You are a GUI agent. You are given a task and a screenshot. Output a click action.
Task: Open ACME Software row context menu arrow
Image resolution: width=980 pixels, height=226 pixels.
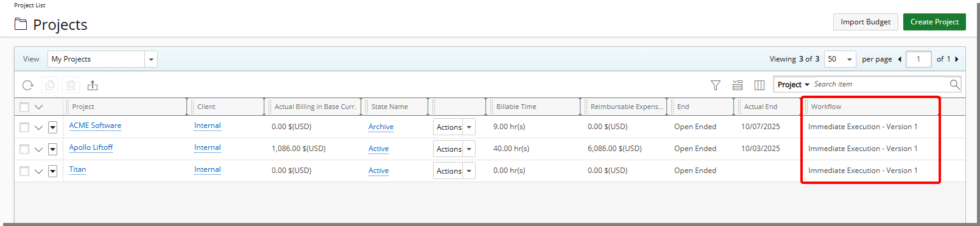click(x=52, y=127)
